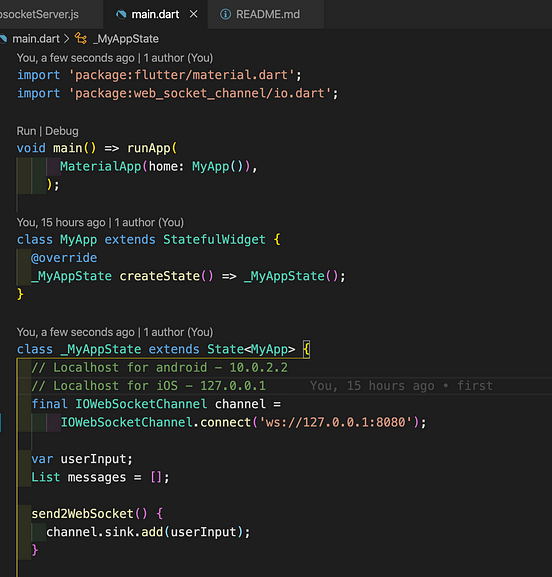Click channel.sink.add(userInput) line
The width and height of the screenshot is (552, 577).
coord(148,532)
